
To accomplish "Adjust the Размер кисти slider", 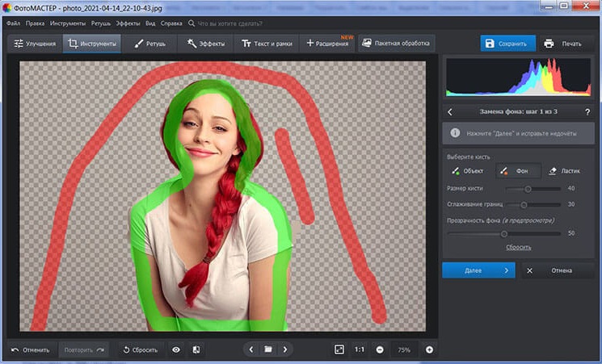I will click(x=528, y=188).
